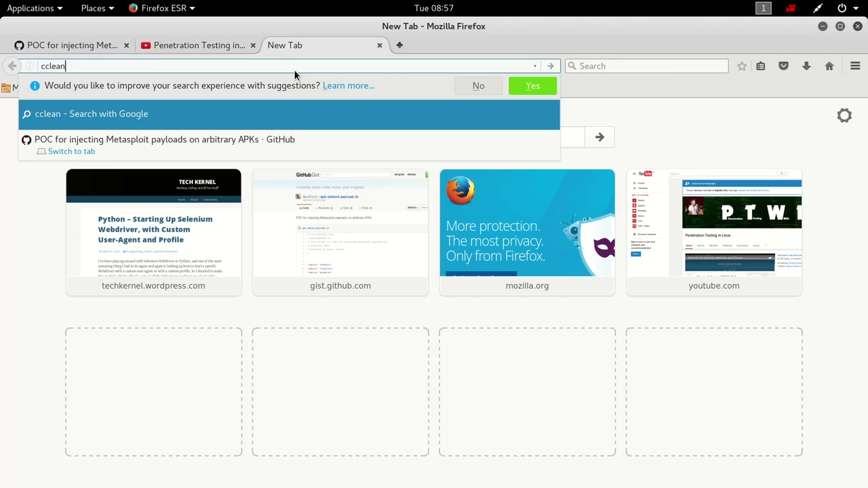This screenshot has width=868, height=488.
Task: Click the magnifier icon in the search box
Action: [x=572, y=66]
